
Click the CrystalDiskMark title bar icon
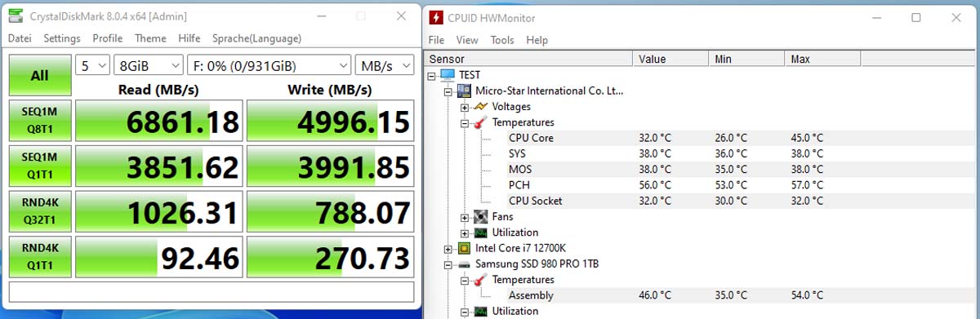click(16, 17)
